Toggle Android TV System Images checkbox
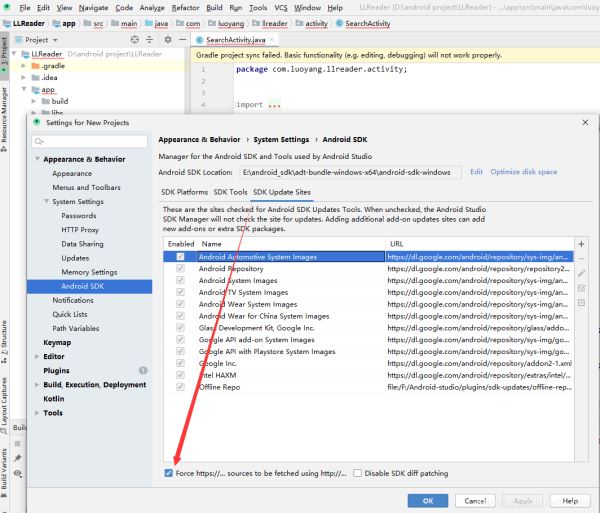The height and width of the screenshot is (513, 600). point(180,292)
